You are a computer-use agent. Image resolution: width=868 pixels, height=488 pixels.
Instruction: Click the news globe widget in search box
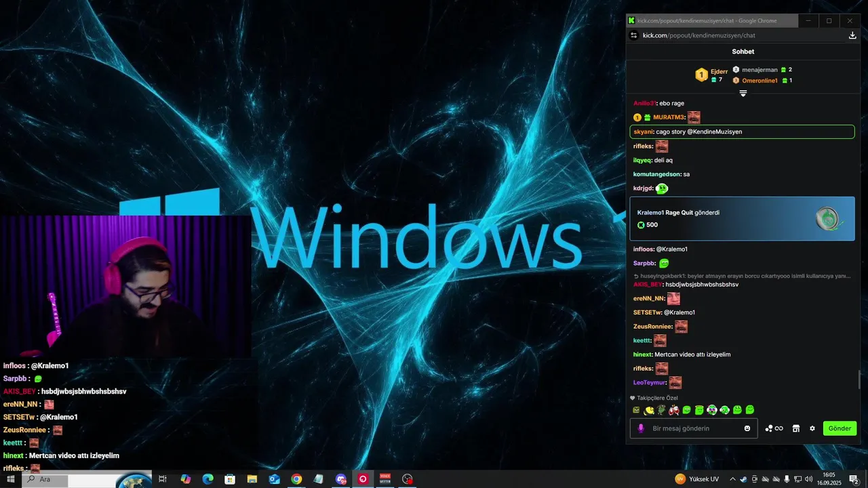[134, 480]
